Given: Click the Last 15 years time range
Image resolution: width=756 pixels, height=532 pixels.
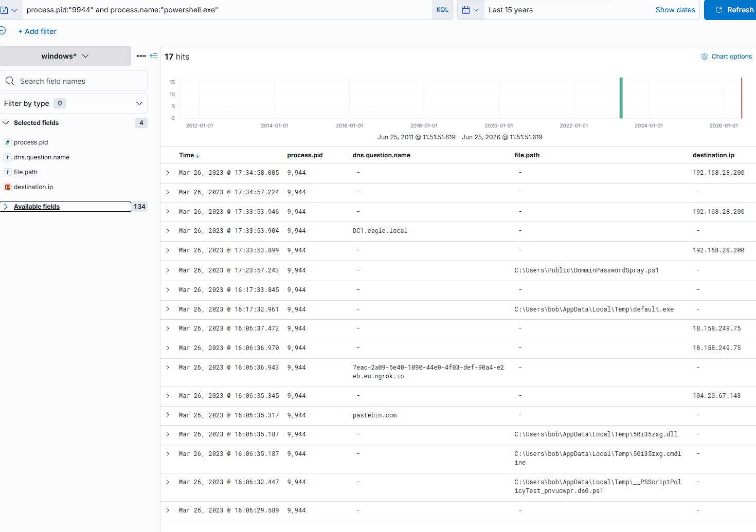Looking at the screenshot, I should pyautogui.click(x=510, y=10).
